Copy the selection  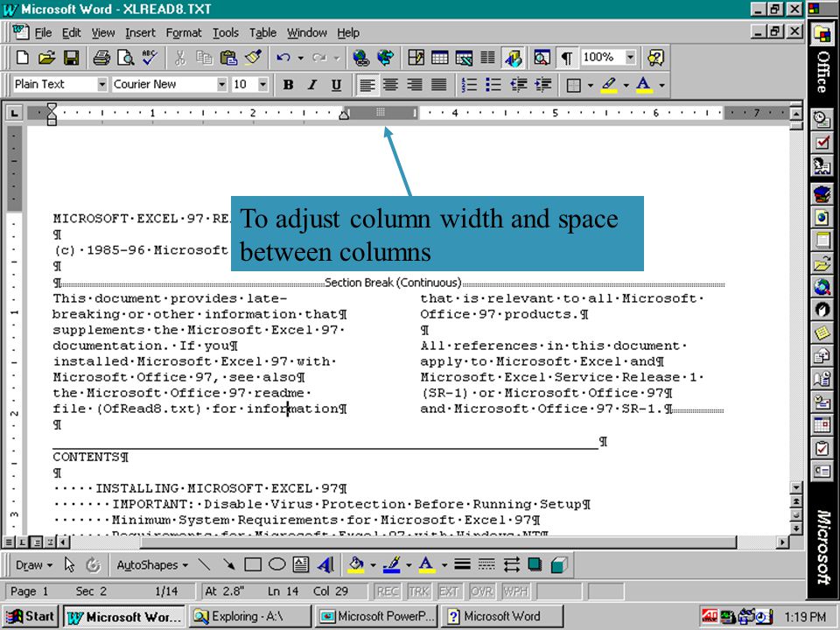pyautogui.click(x=204, y=58)
